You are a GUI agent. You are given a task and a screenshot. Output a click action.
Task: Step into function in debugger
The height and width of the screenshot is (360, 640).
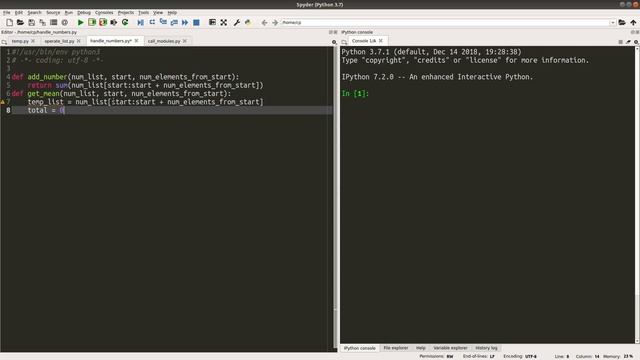coord(163,22)
